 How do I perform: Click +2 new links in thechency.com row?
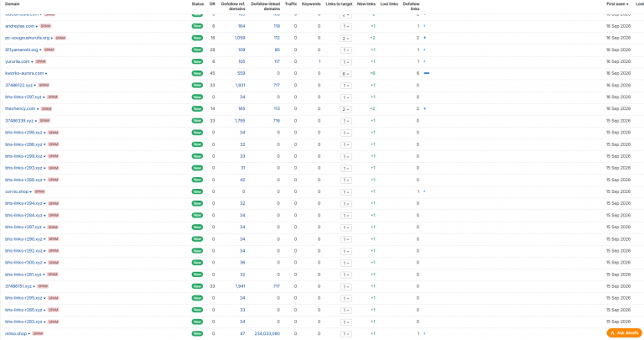coord(372,109)
